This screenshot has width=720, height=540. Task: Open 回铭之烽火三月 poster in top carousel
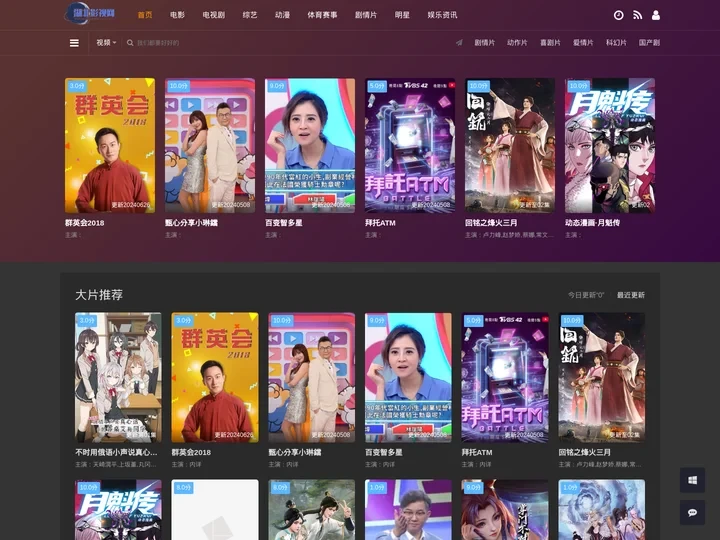pyautogui.click(x=510, y=145)
